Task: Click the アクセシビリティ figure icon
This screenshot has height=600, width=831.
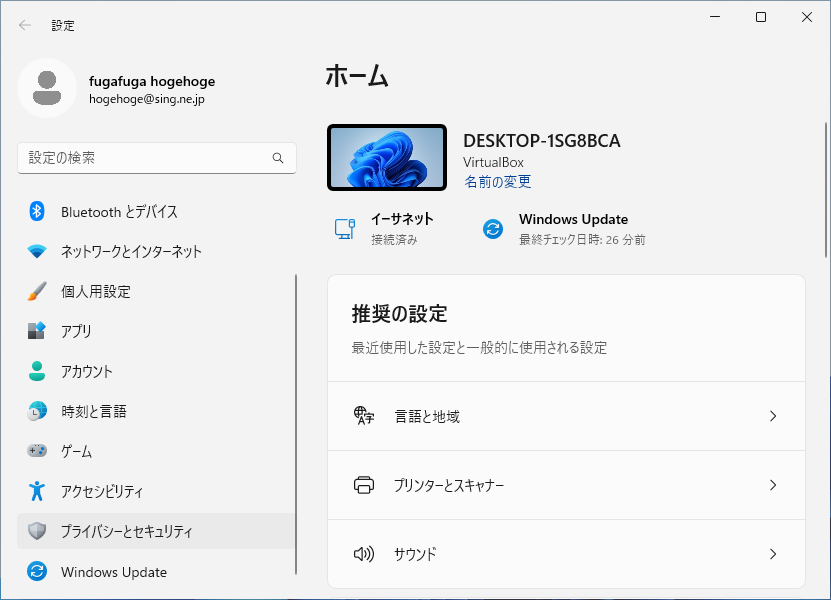Action: pos(37,491)
